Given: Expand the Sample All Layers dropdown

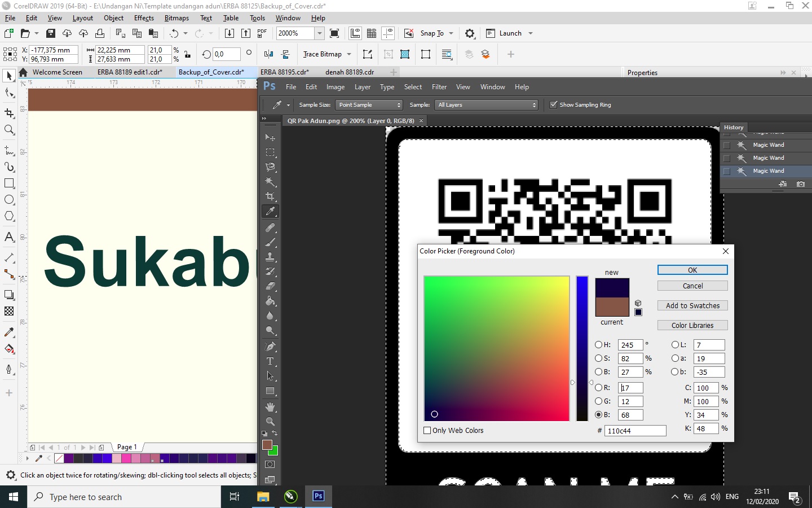Looking at the screenshot, I should pos(487,105).
